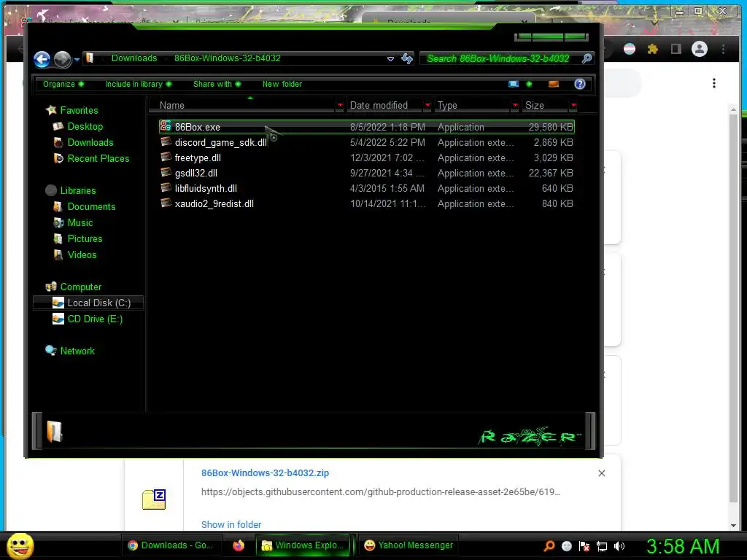Expand the address bar history dropdown
This screenshot has width=747, height=560.
click(x=391, y=59)
